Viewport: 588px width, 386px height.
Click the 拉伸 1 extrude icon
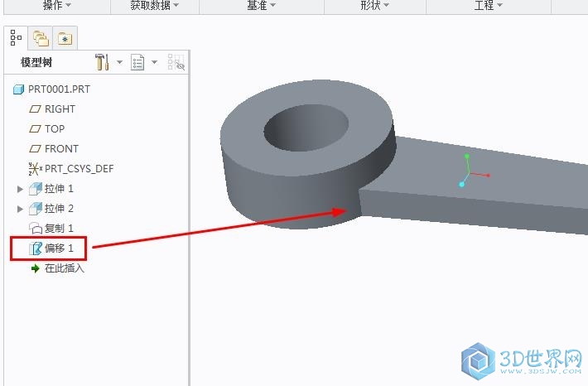(x=36, y=189)
